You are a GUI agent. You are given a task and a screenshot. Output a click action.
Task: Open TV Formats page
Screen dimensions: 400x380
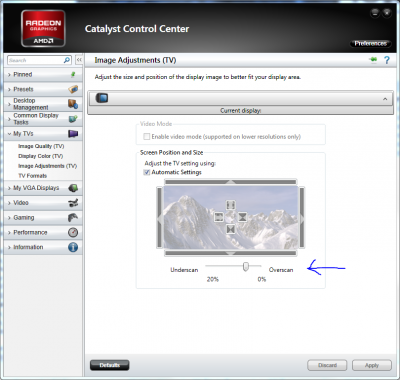pyautogui.click(x=32, y=176)
